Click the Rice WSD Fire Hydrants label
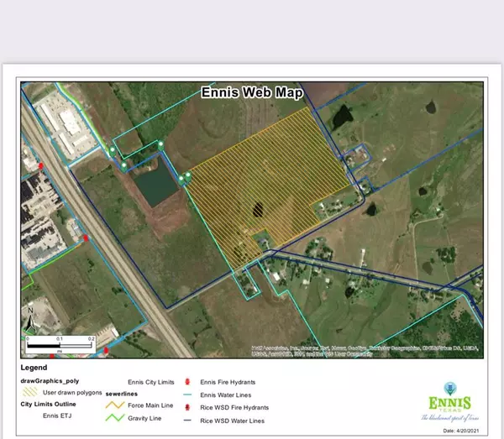Image resolution: width=504 pixels, height=439 pixels. [234, 408]
